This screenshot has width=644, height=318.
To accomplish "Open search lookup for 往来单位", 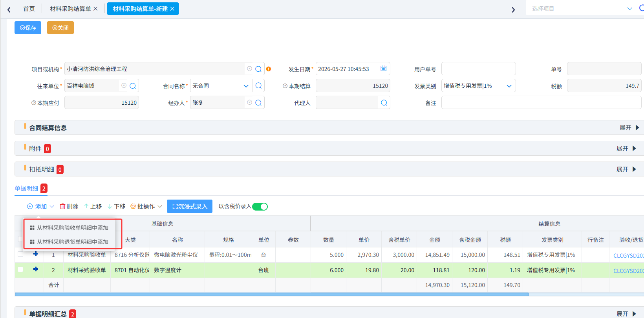I will (133, 86).
